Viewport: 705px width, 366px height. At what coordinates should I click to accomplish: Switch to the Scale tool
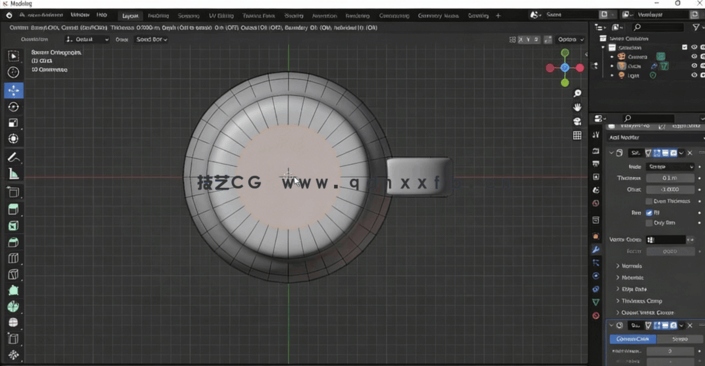pyautogui.click(x=13, y=123)
